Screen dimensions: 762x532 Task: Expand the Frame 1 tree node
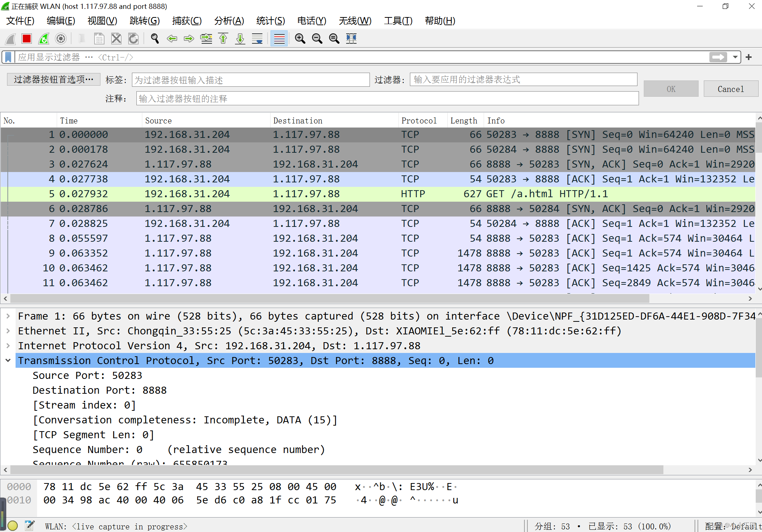8,316
